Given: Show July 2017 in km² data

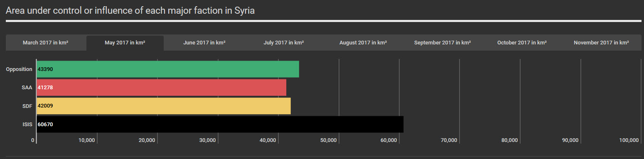Looking at the screenshot, I should point(284,43).
